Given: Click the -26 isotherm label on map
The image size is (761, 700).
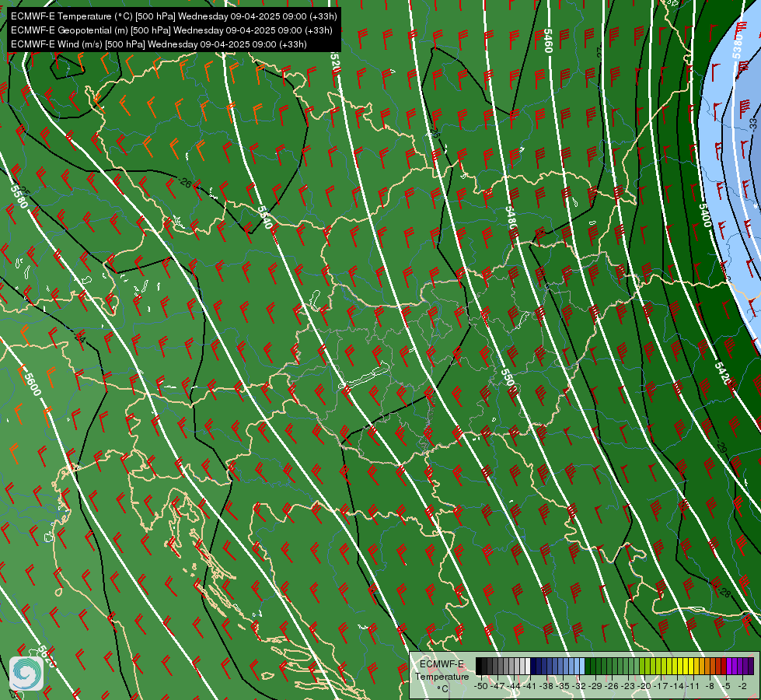Looking at the screenshot, I should 186,183.
